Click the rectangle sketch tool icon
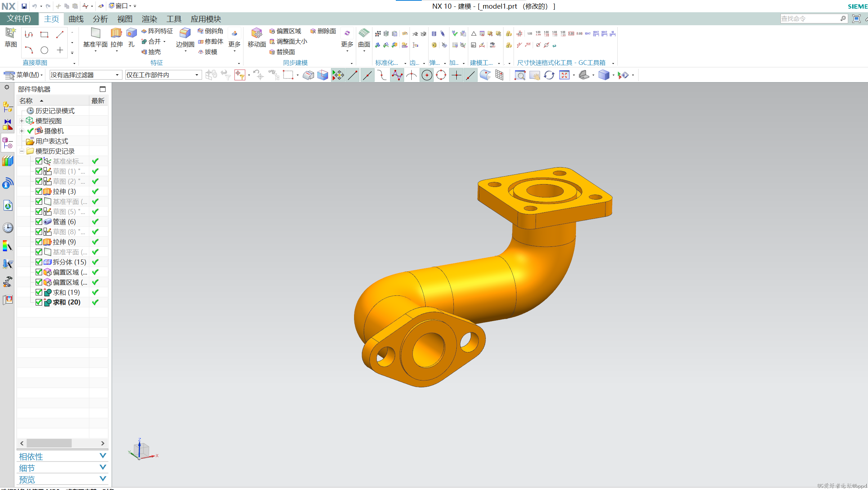868x490 pixels. pos(44,35)
